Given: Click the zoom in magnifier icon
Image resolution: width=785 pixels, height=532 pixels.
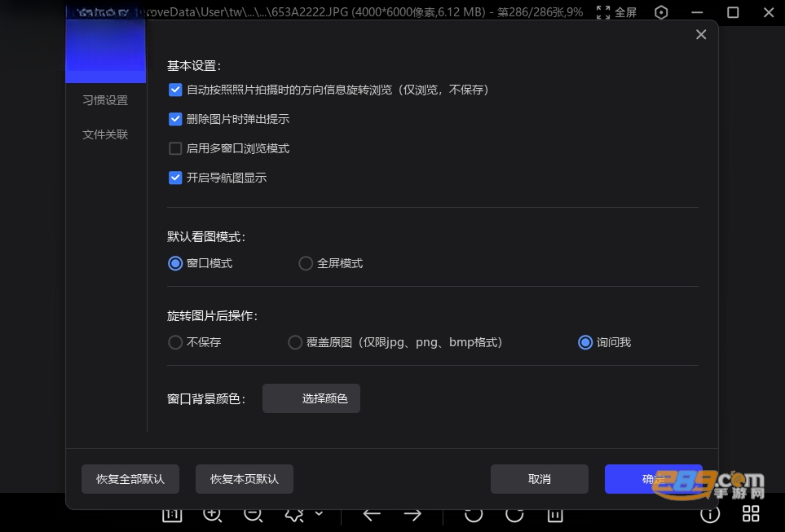Looking at the screenshot, I should (x=212, y=515).
